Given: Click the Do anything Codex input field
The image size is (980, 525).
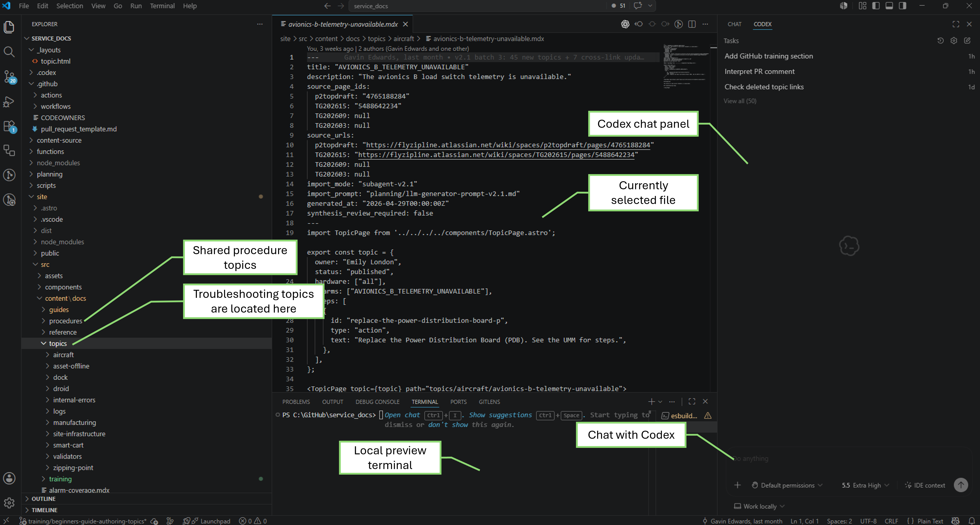Looking at the screenshot, I should (x=848, y=458).
